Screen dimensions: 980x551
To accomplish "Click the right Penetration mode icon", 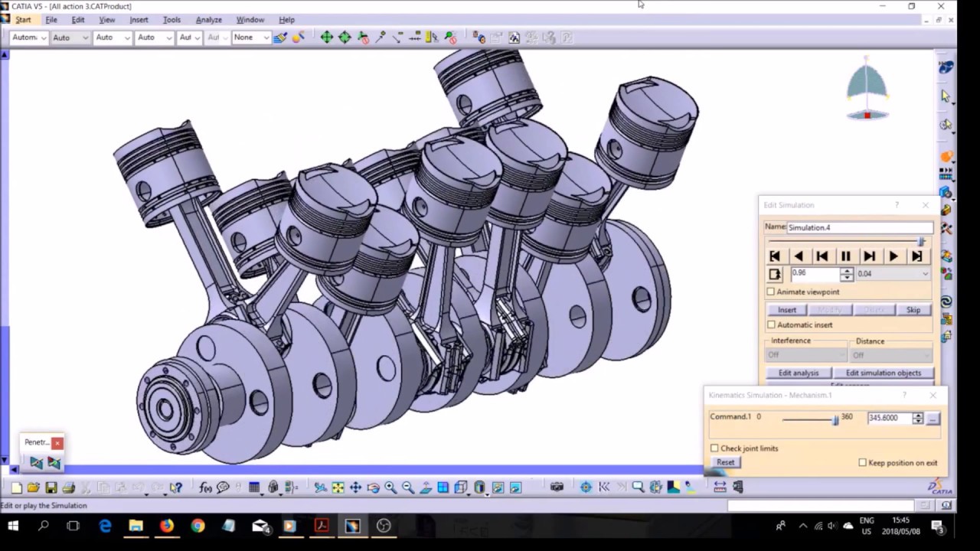I will click(54, 462).
